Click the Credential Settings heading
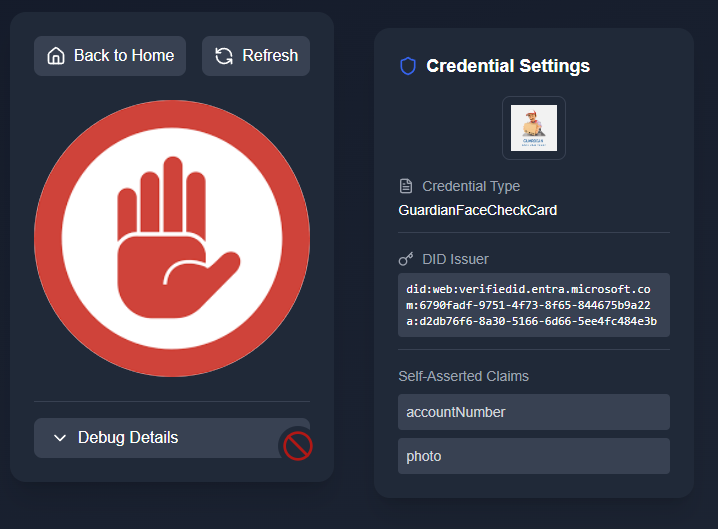This screenshot has height=529, width=718. [x=507, y=66]
